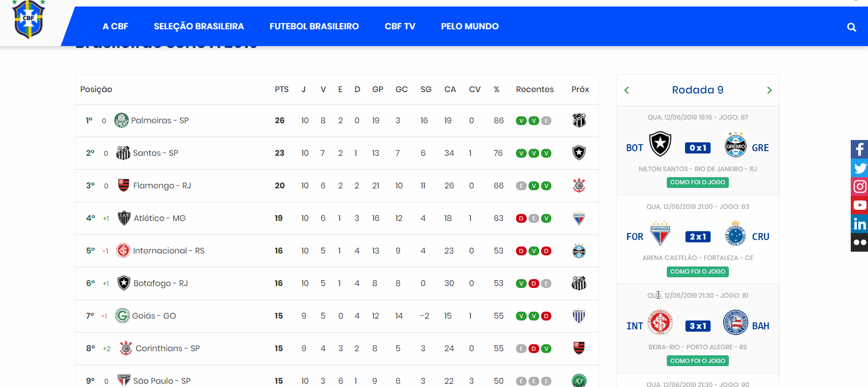Go to previous rodada arrow
868x387 pixels.
point(627,90)
